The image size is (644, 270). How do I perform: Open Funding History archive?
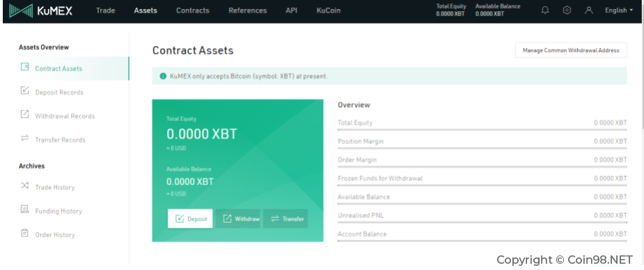[x=58, y=212]
